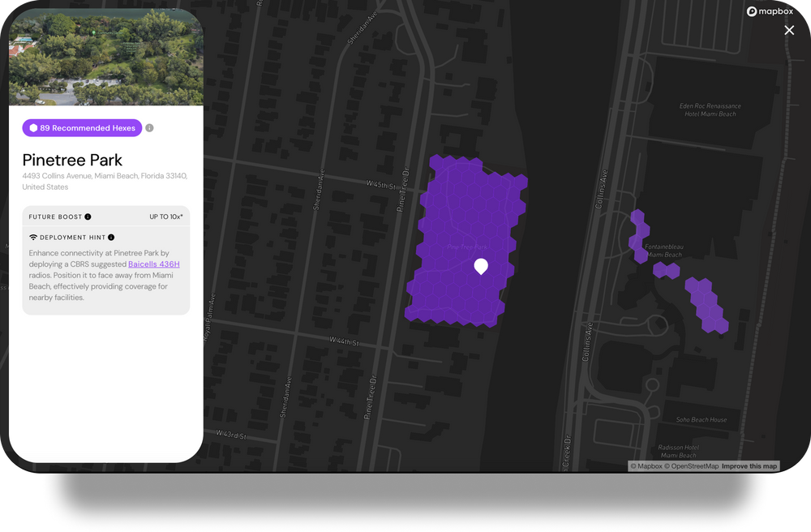Open the Baicells 436H link

(154, 264)
